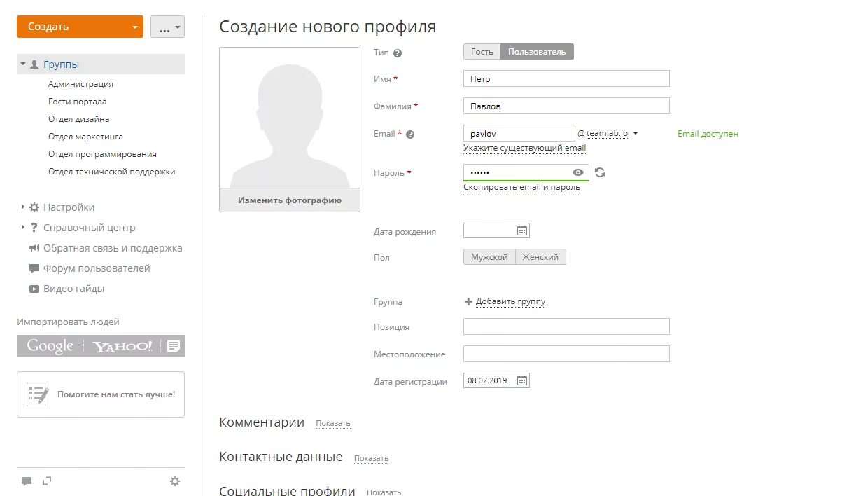Click the profile photo placeholder
Screen dimensions: 868x496
[x=290, y=118]
